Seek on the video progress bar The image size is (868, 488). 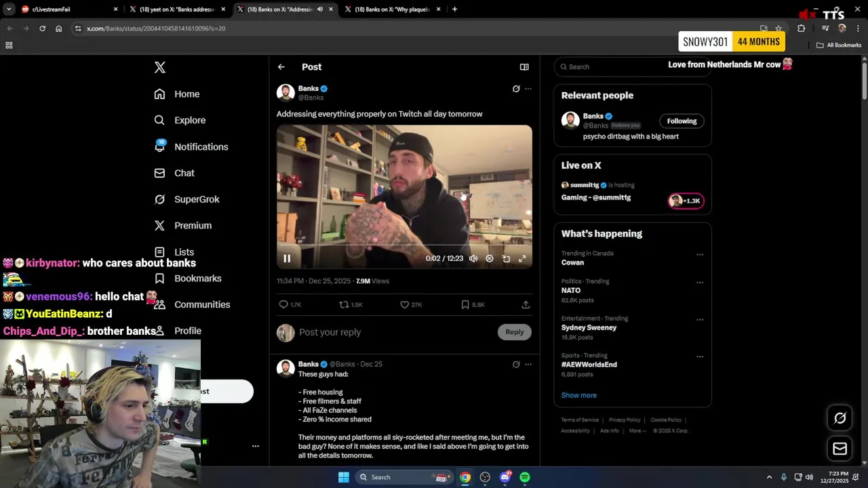(x=404, y=245)
